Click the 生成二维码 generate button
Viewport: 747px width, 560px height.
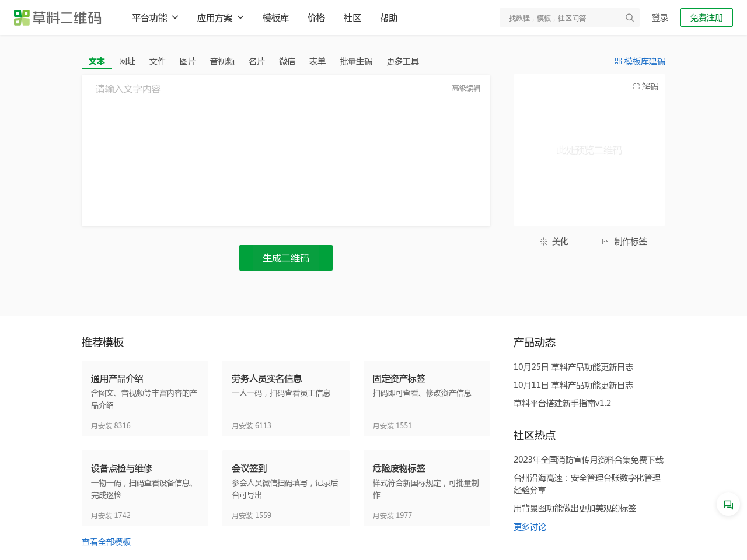[x=285, y=258]
